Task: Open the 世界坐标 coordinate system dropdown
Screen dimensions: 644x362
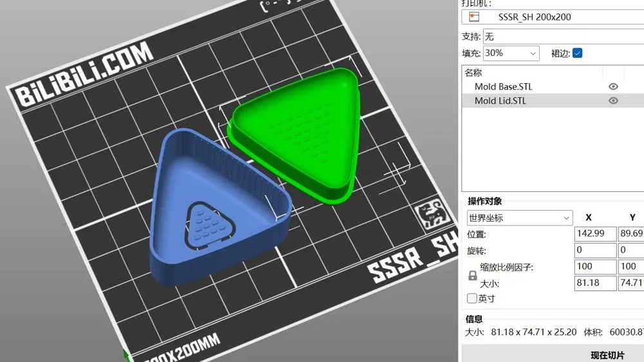Action: 520,218
